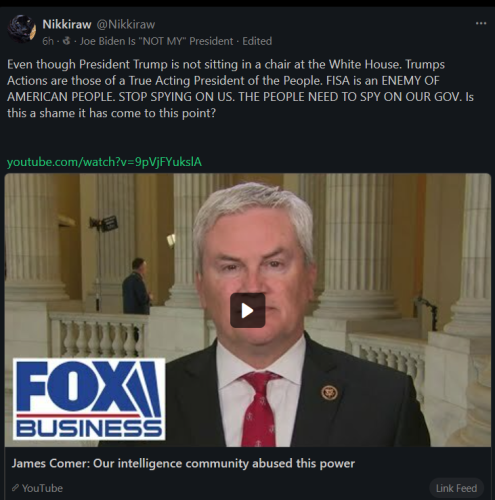The width and height of the screenshot is (495, 500).
Task: Click the link chain icon beside YouTube
Action: pyautogui.click(x=15, y=488)
